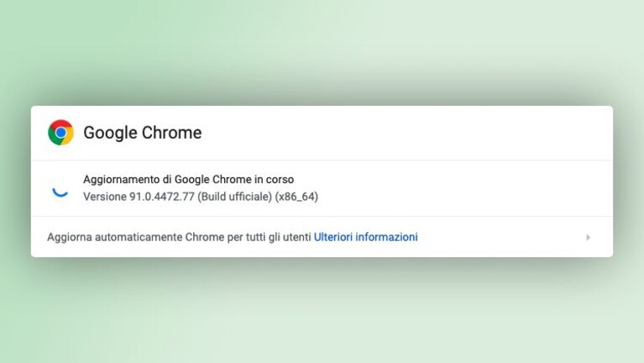
Task: Click the x86_64 architecture label
Action: point(296,197)
